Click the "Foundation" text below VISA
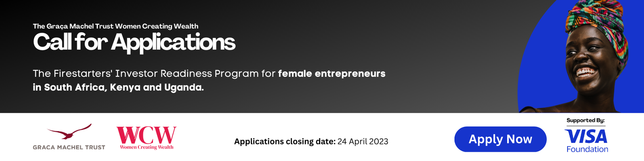The image size is (644, 161). click(587, 149)
